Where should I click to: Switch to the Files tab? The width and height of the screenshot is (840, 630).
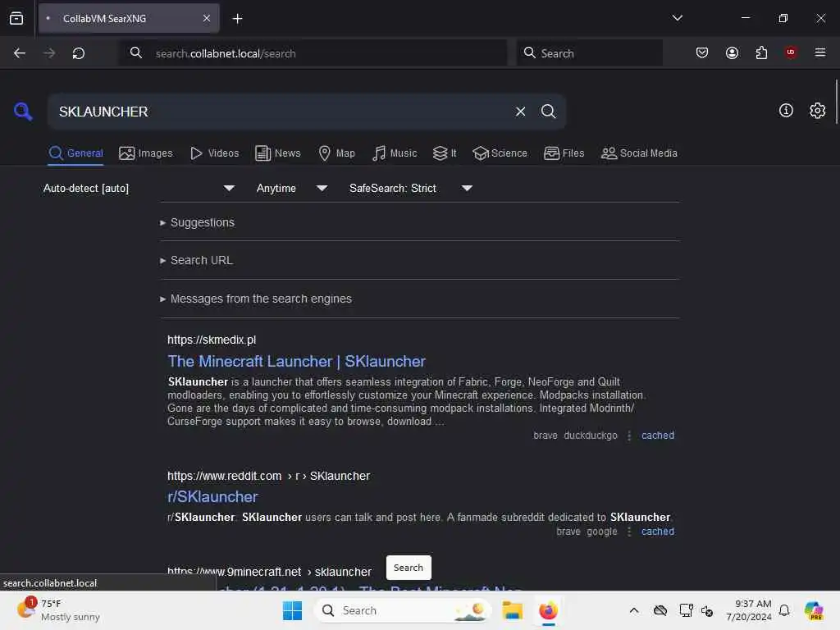coord(564,153)
